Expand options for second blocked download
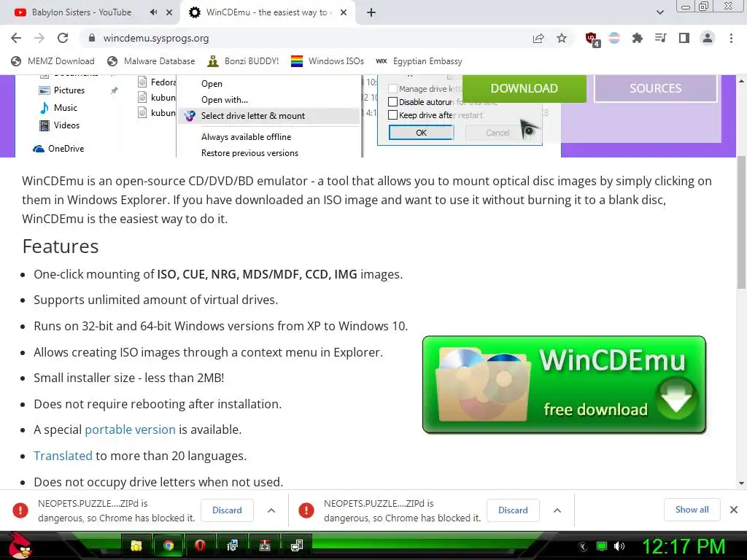Viewport: 747px width, 560px height. (x=557, y=510)
